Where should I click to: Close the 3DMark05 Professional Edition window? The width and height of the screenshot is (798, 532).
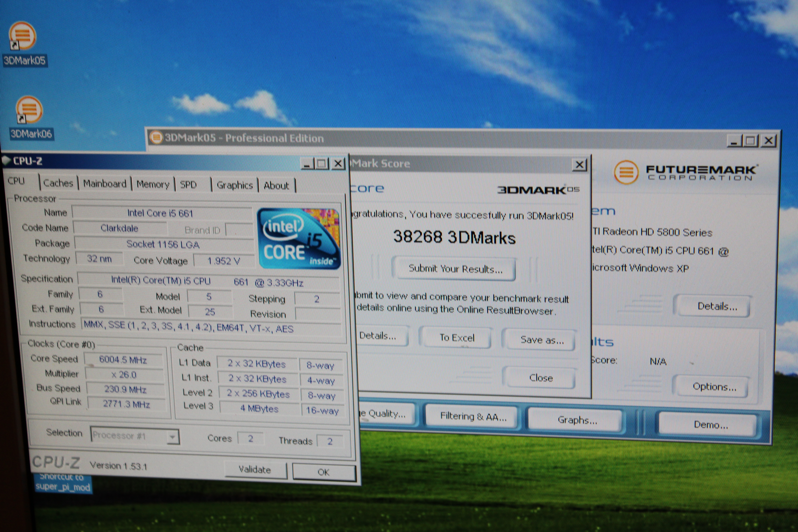tap(768, 140)
